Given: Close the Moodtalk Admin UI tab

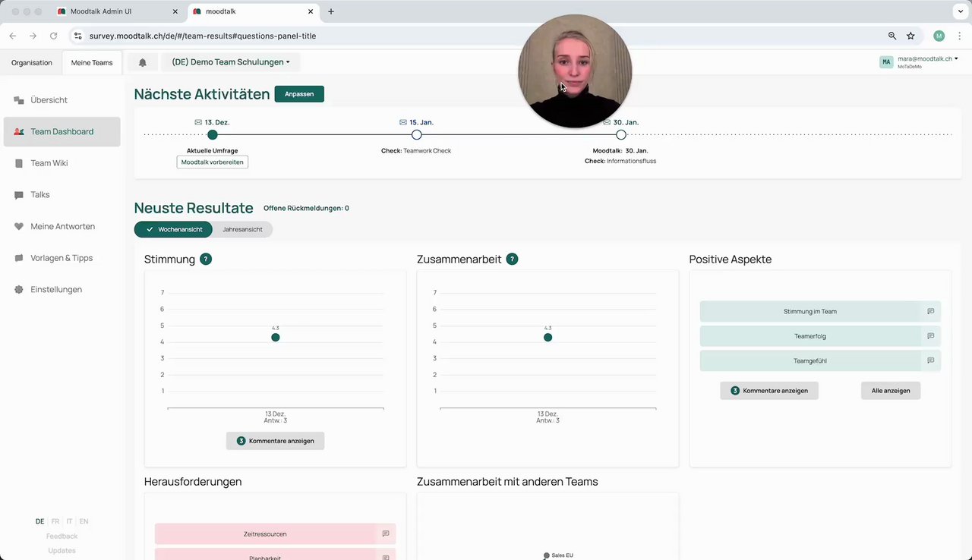Looking at the screenshot, I should click(x=175, y=11).
